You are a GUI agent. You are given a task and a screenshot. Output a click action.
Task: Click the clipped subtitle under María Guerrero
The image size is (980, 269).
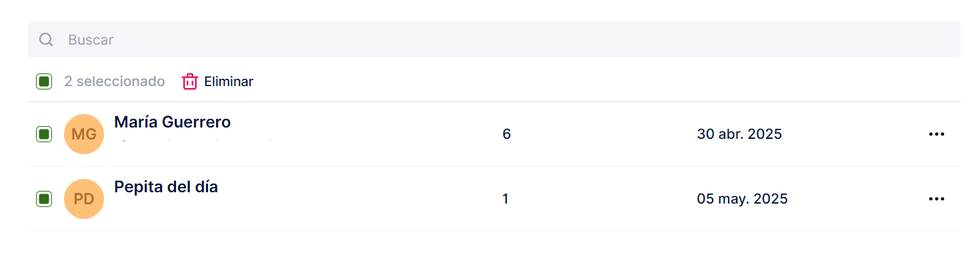193,141
